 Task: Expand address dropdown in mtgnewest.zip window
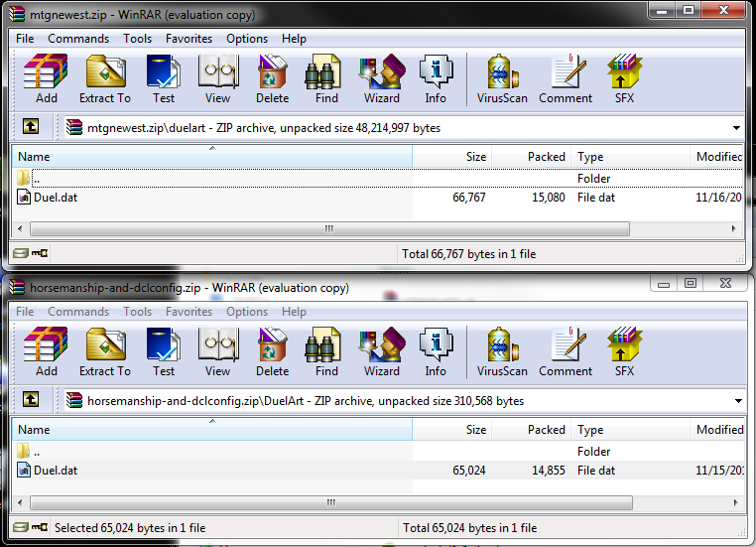pos(736,128)
